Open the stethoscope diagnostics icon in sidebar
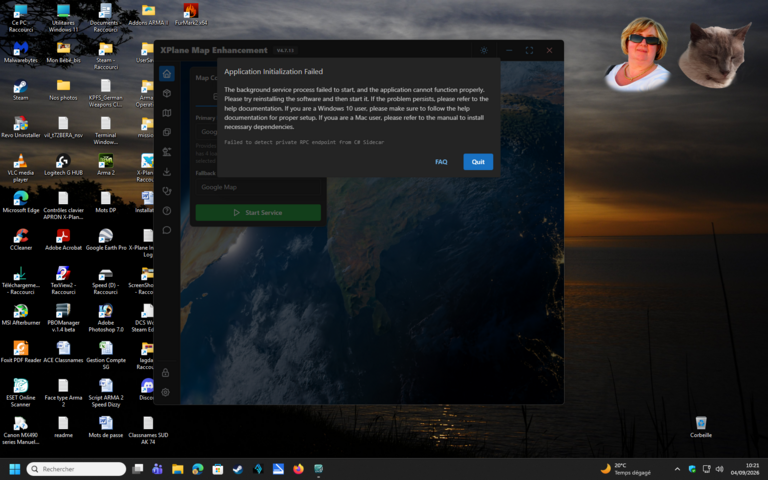This screenshot has width=768, height=480. (x=167, y=191)
